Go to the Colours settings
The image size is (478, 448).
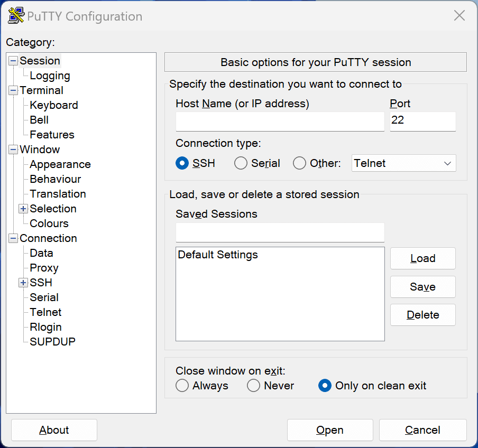49,223
